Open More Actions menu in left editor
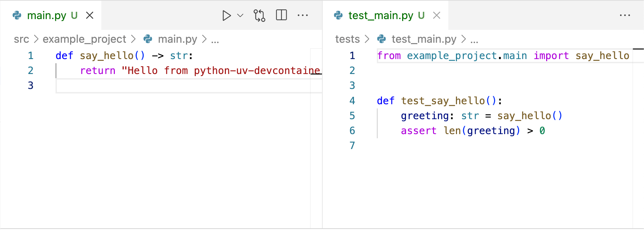Viewport: 644px width, 230px height. 303,16
